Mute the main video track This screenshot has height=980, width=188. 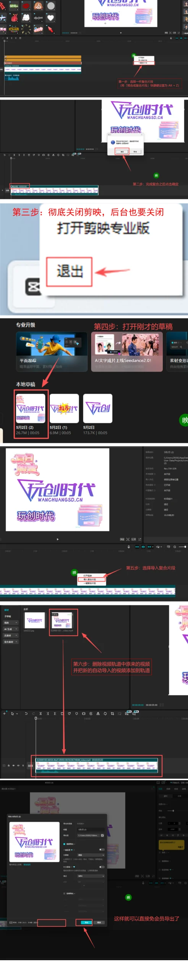[18, 766]
